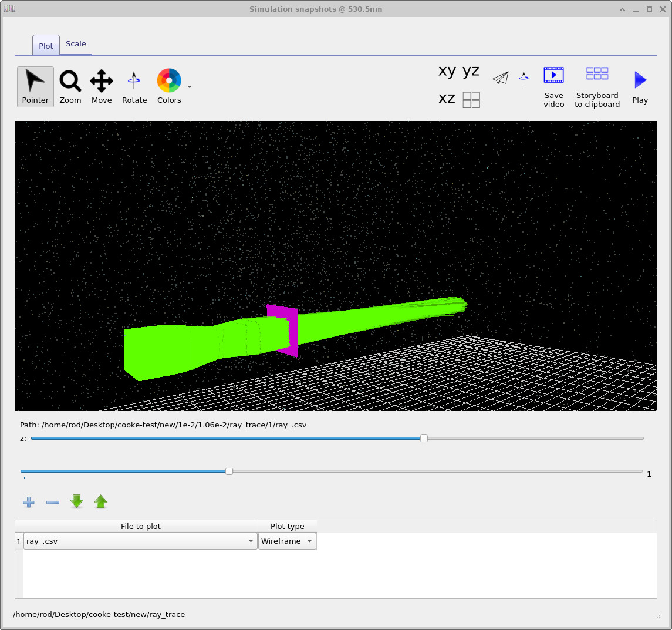Activate the Zoom tool

pyautogui.click(x=70, y=85)
